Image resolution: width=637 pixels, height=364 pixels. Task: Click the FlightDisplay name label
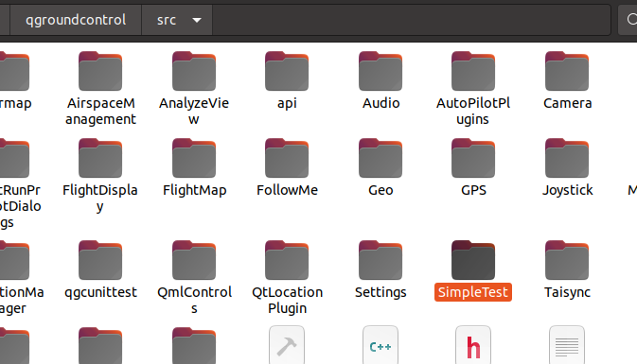tap(100, 198)
